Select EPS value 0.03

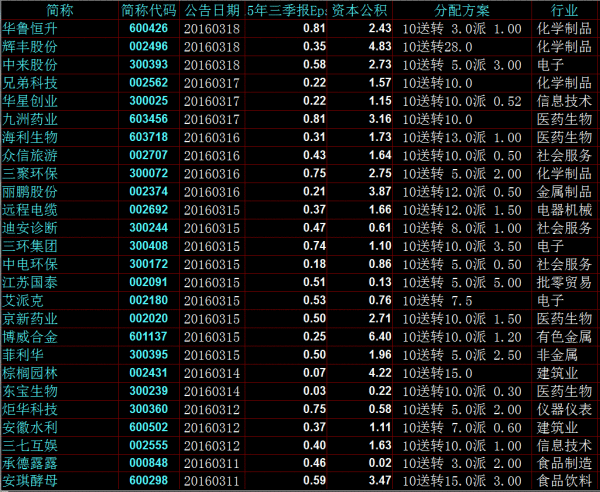(314, 391)
